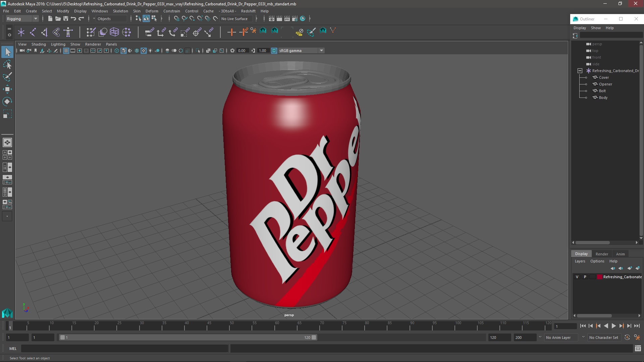Click the IK Handle shelf icon

(44, 32)
